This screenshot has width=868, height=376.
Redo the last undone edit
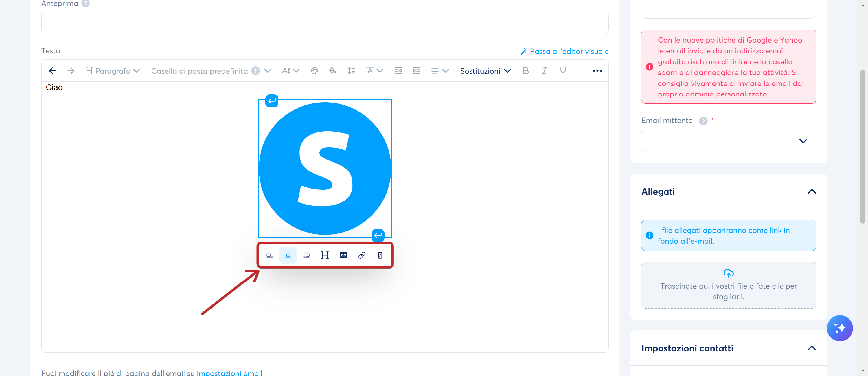coord(71,71)
